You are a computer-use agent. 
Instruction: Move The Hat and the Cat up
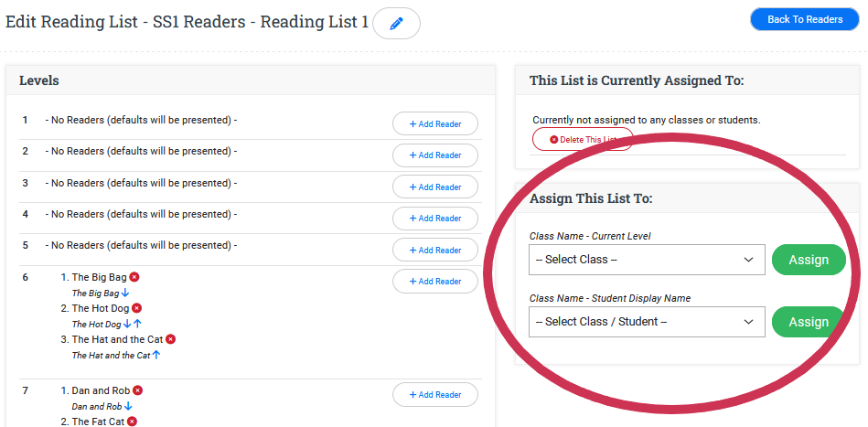pos(155,355)
